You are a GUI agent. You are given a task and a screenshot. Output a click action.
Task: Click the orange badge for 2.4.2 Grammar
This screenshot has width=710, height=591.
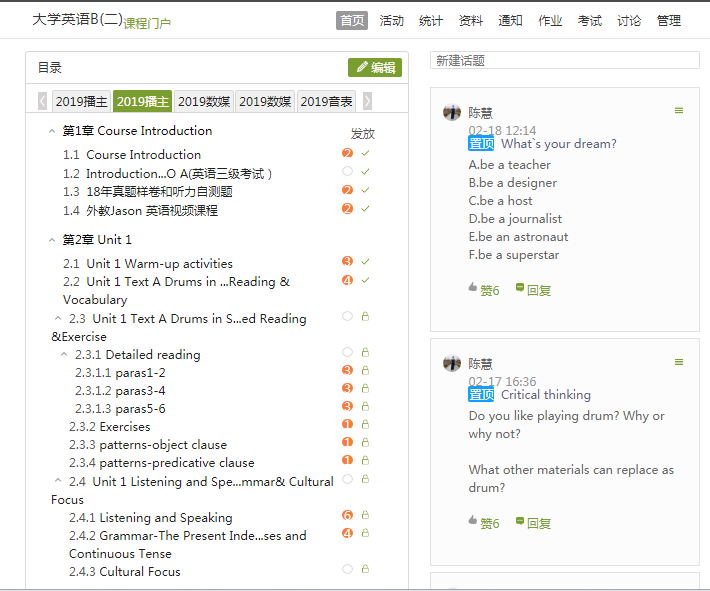click(347, 533)
